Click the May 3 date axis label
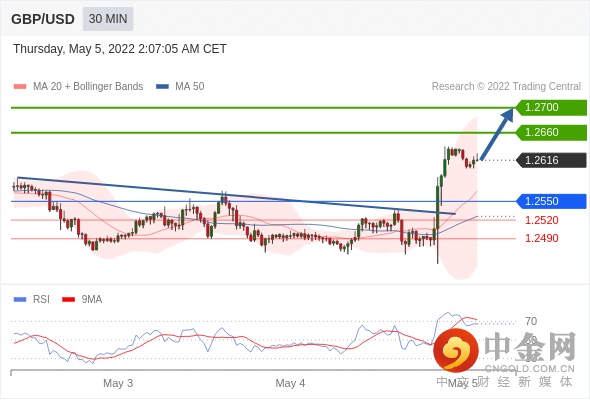This screenshot has width=590, height=400. point(118,383)
